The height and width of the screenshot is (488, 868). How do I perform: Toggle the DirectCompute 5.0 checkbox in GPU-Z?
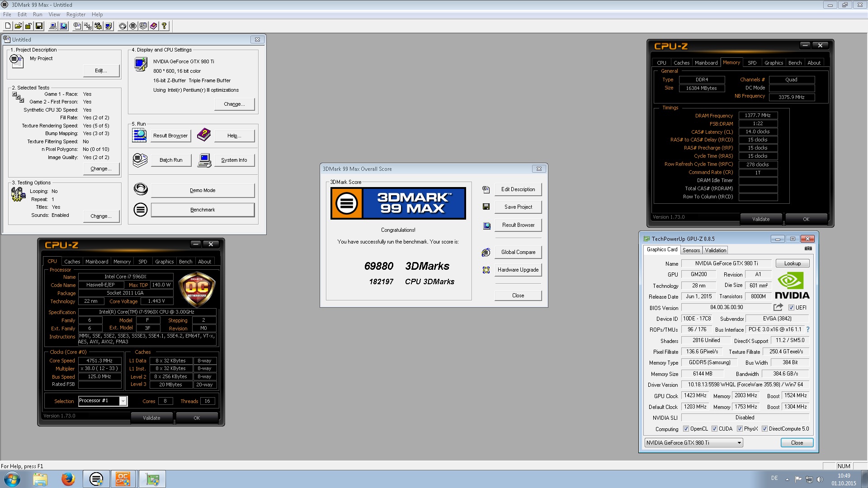click(x=764, y=429)
